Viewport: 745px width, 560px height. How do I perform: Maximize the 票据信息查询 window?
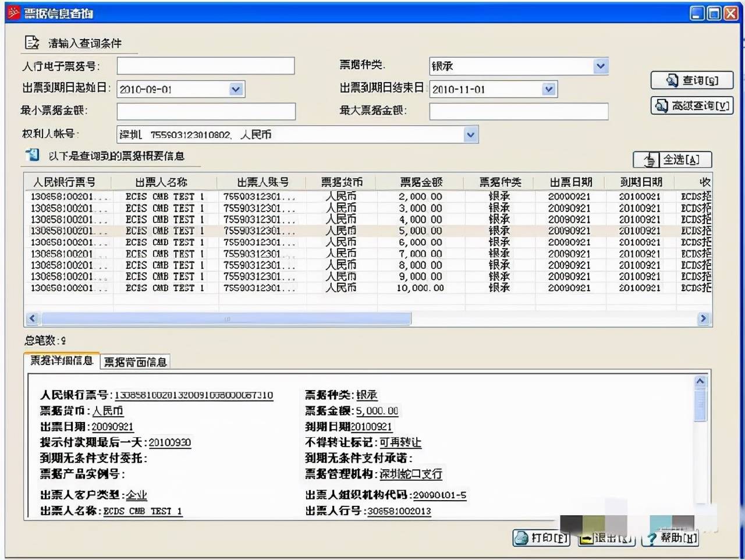coord(714,13)
